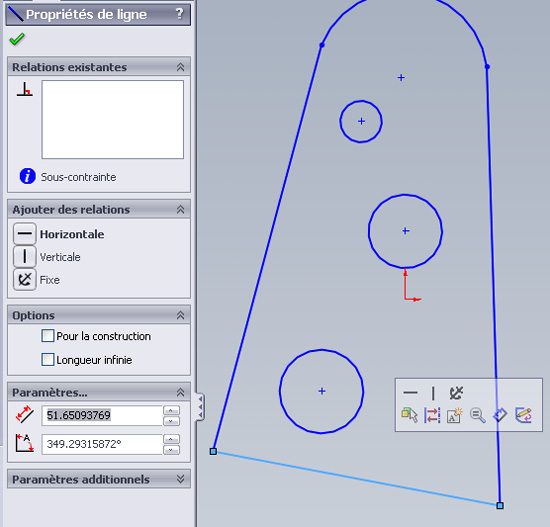550x527 pixels.
Task: Enable Longueur infinie checkbox
Action: tap(48, 360)
